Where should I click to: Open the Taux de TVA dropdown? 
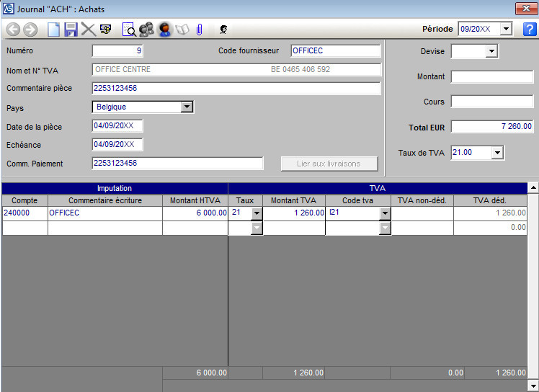point(497,153)
